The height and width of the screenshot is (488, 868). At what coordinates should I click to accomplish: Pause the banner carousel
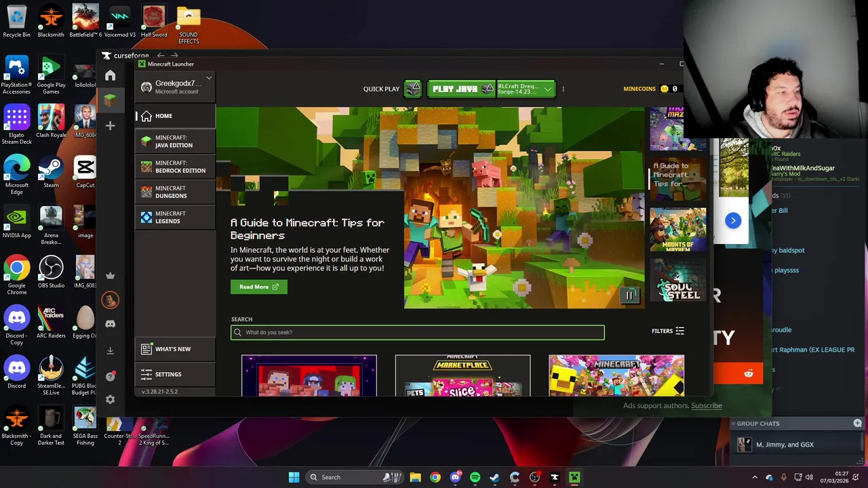(629, 295)
